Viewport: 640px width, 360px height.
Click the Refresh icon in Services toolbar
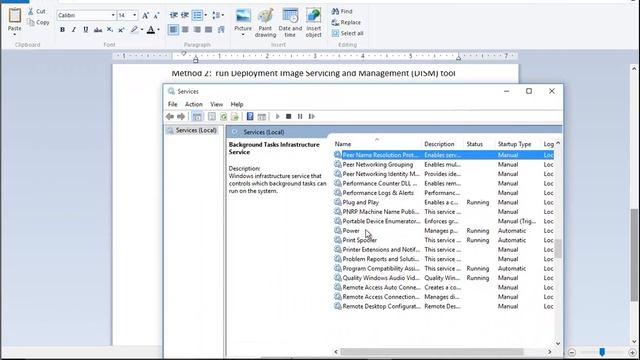tap(223, 117)
